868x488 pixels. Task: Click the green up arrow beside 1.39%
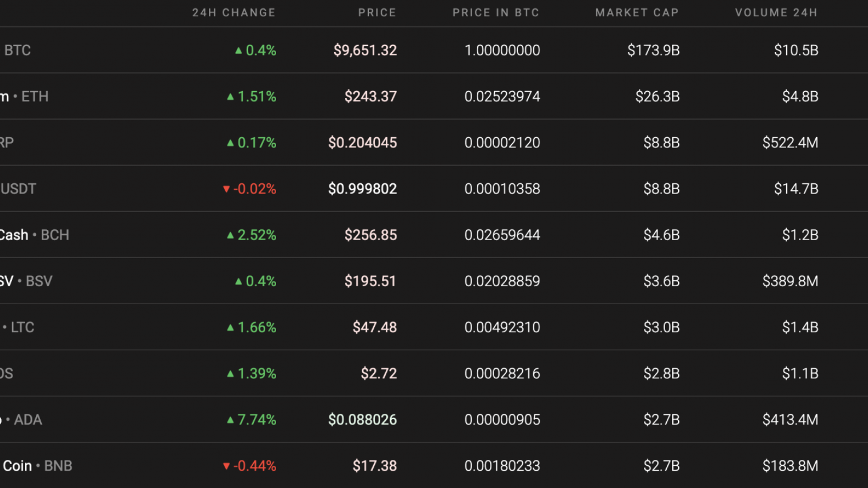point(231,373)
